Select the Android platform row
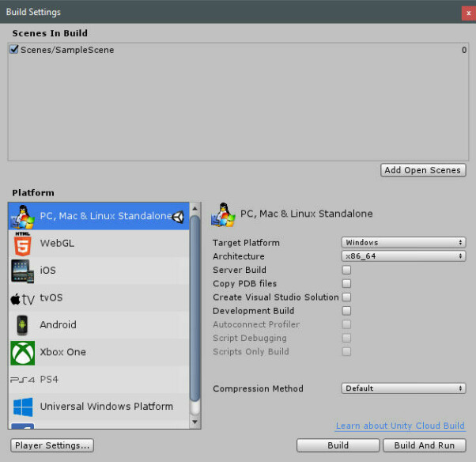 99,325
